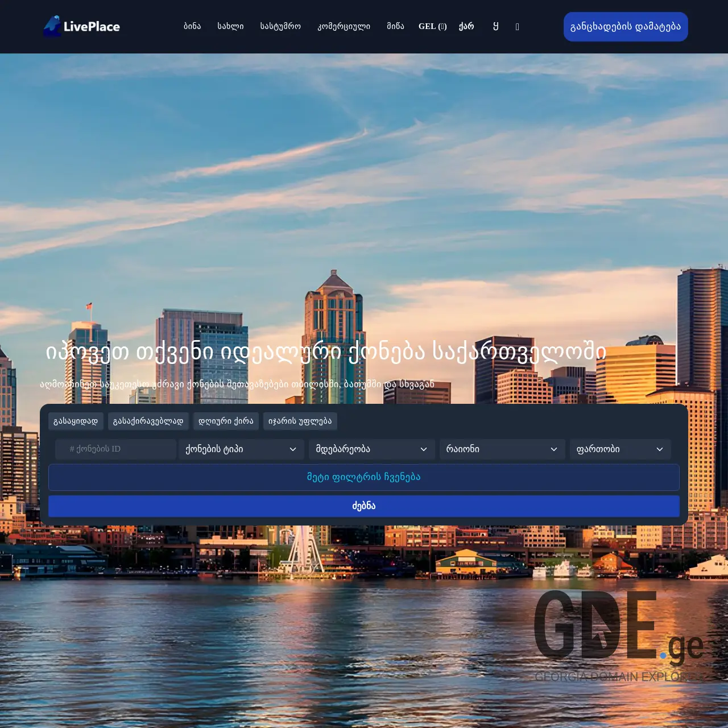This screenshot has height=728, width=728.
Task: Click the "ყ" language icon in header
Action: (x=495, y=26)
